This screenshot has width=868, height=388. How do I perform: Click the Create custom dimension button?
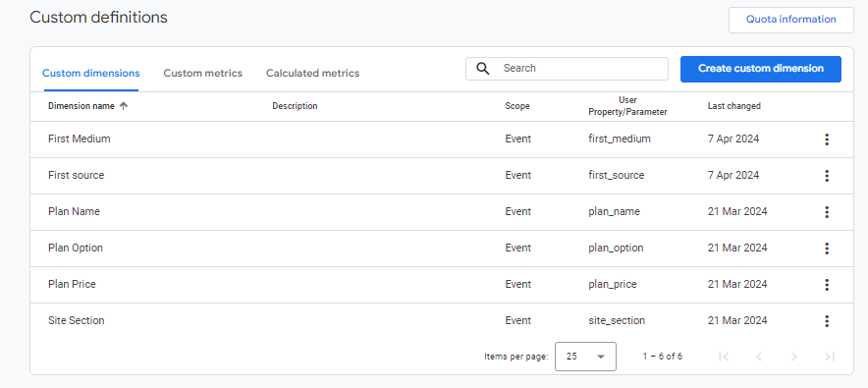point(761,69)
